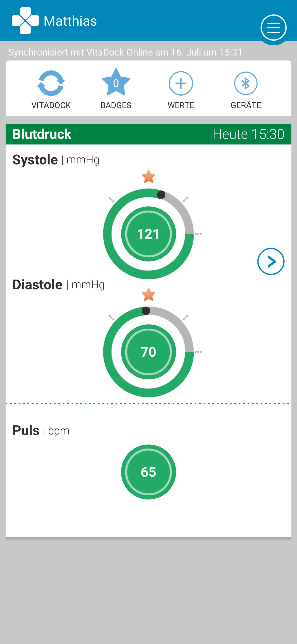Select the black marker on Diastole ring
The height and width of the screenshot is (644, 297).
pyautogui.click(x=146, y=311)
